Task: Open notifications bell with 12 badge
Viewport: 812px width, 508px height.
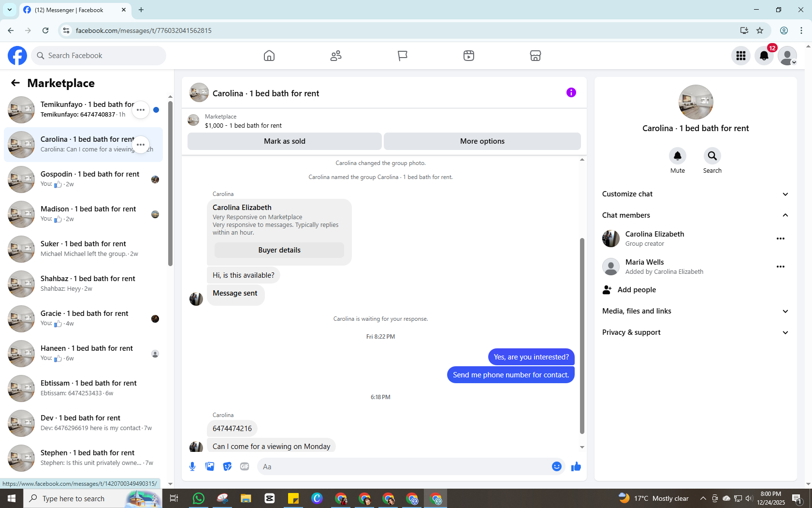Action: tap(764, 56)
